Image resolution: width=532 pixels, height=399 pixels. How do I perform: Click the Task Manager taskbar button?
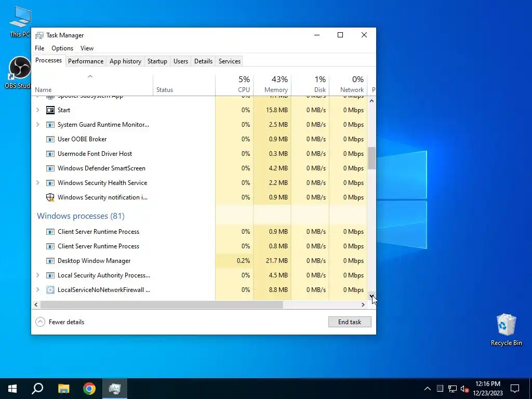pos(115,389)
